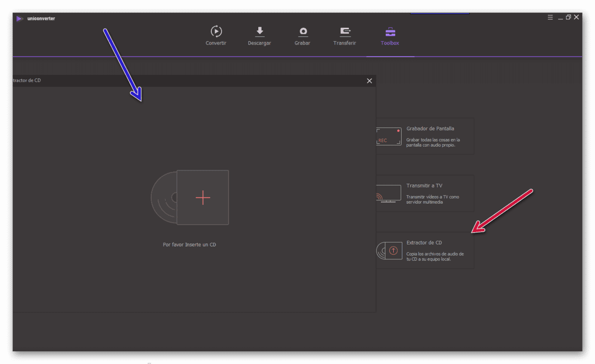Open the Convertir section icon
Screen dimensions: 595x364
coord(216,31)
